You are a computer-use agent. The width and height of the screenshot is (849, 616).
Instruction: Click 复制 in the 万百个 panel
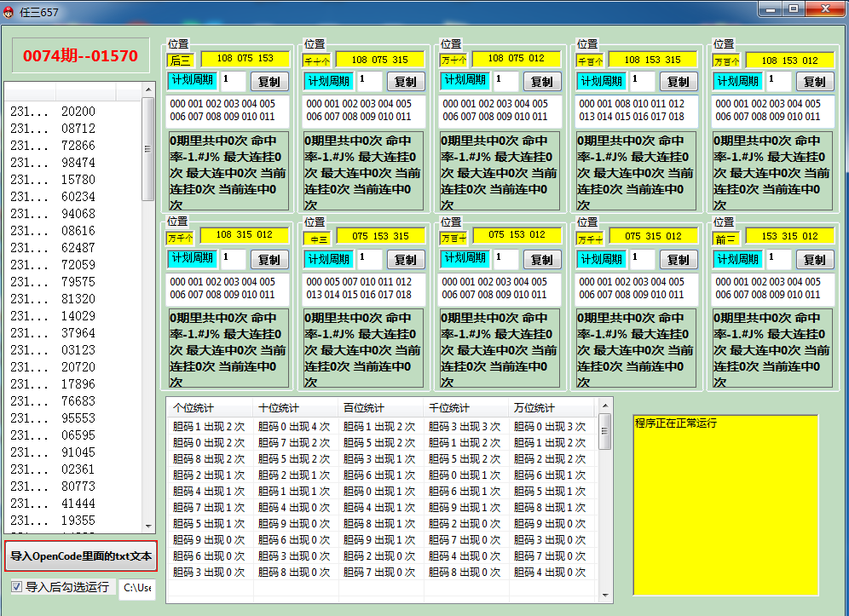(x=815, y=82)
